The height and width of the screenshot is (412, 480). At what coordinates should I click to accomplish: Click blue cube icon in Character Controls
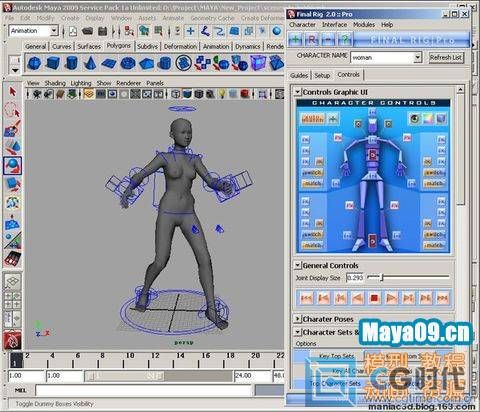pyautogui.click(x=441, y=118)
